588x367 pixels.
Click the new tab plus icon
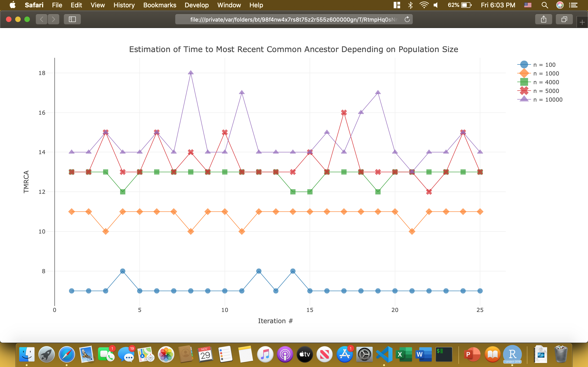click(582, 22)
